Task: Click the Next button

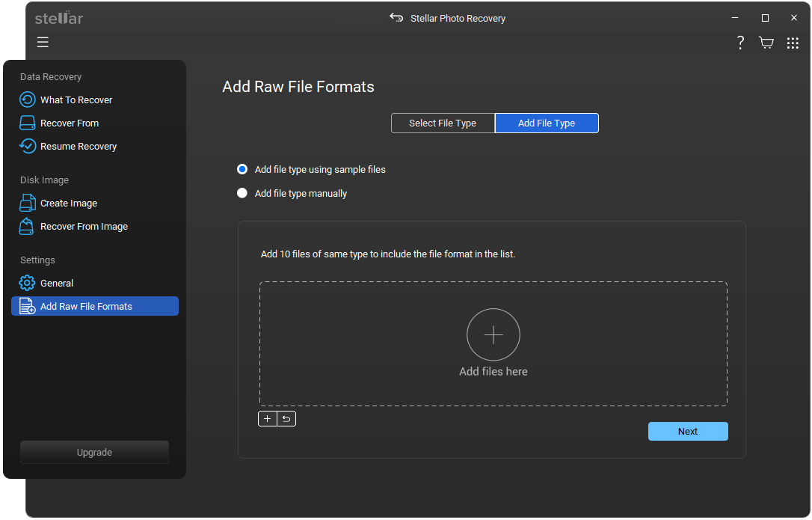Action: coord(688,431)
